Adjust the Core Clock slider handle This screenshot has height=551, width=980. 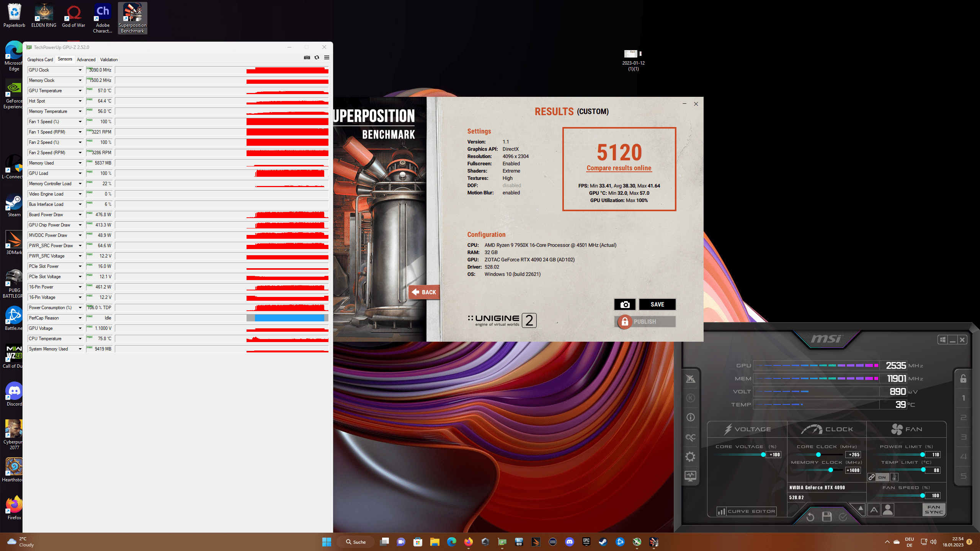click(818, 455)
